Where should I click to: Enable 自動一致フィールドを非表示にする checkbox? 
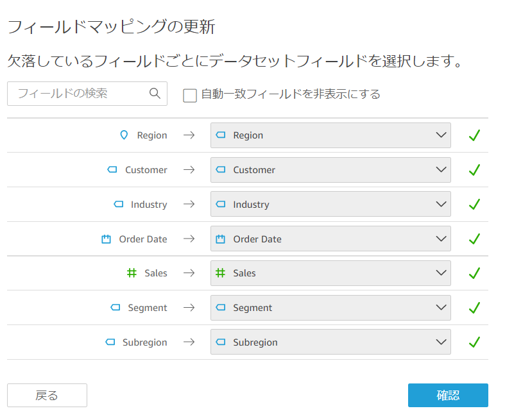pos(190,95)
